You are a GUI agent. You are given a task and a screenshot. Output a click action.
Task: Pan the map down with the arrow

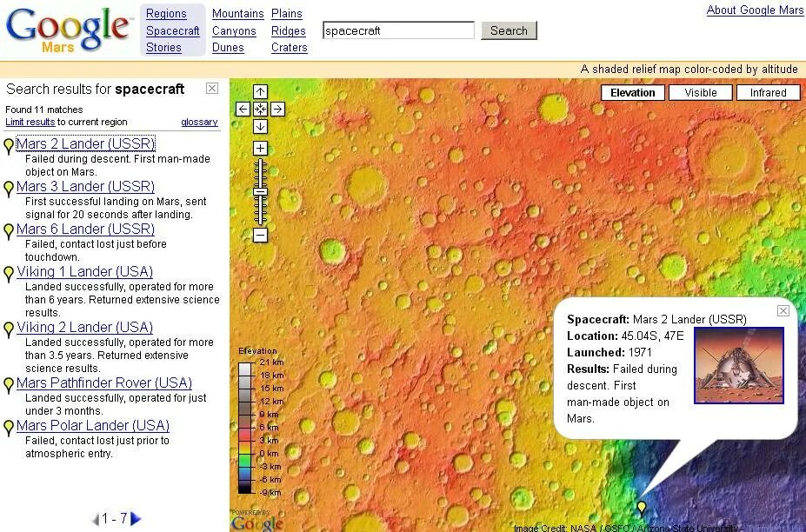click(x=260, y=126)
